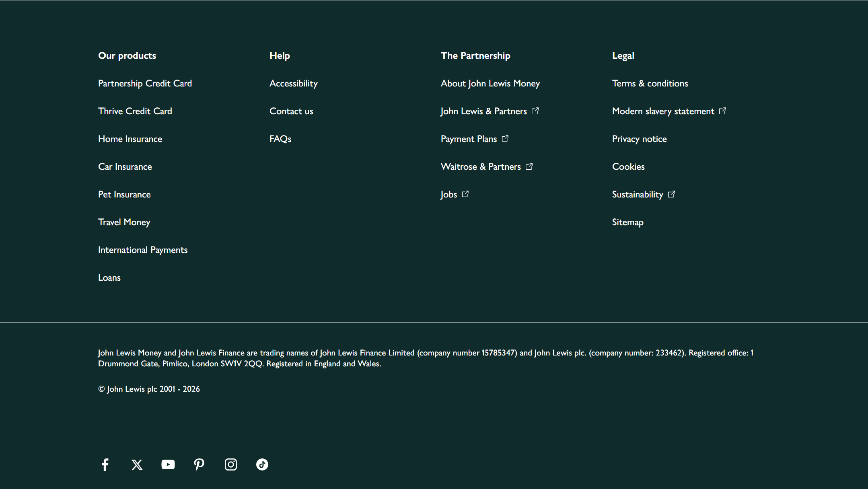Go to Pet Insurance
This screenshot has width=868, height=489.
coord(124,194)
